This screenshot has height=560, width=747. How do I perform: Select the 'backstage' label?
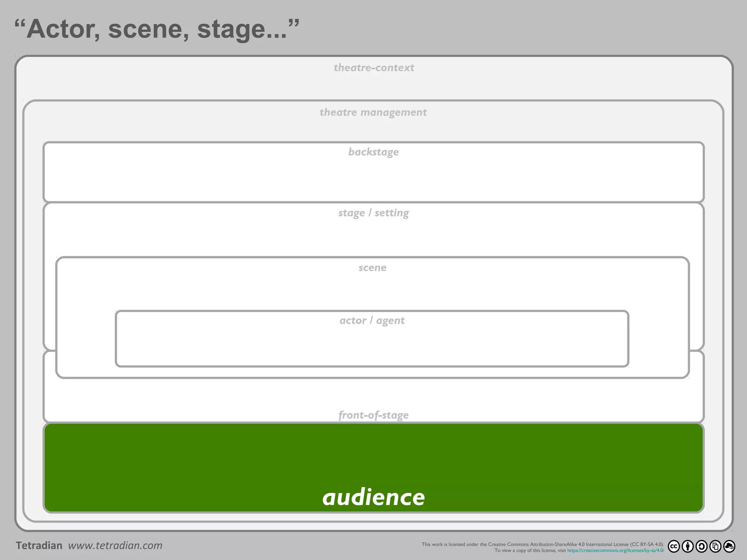click(373, 152)
